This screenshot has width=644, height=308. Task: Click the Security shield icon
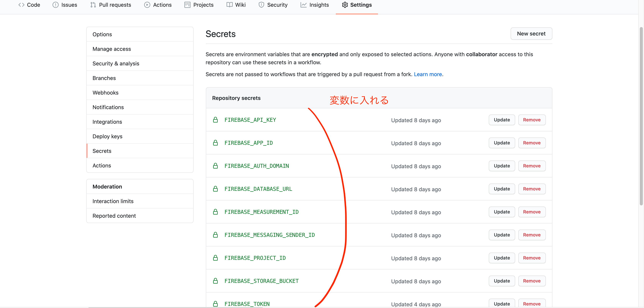(x=261, y=5)
